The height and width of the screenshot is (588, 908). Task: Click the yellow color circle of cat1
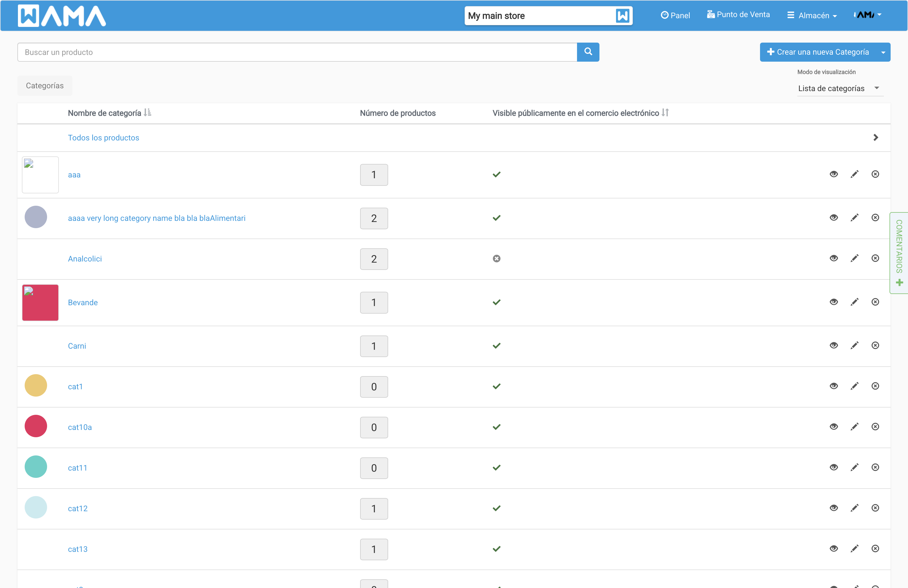coord(36,385)
